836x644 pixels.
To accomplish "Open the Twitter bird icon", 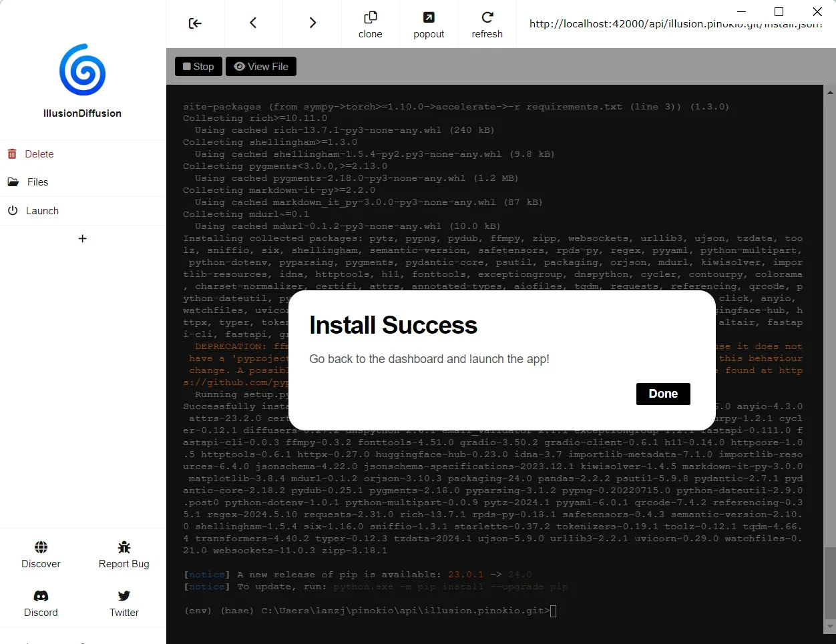I will 124,596.
